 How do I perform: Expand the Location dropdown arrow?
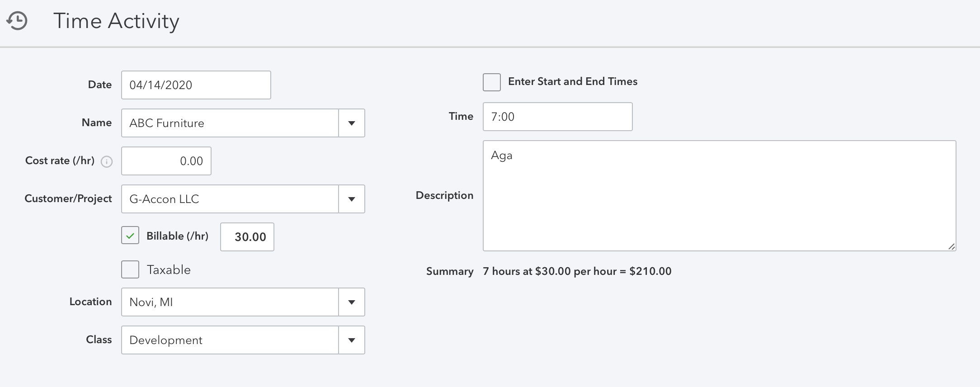pos(352,302)
